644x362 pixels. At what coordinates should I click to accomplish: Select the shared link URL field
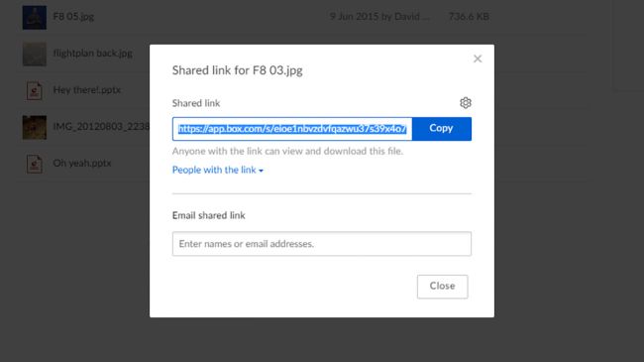tap(292, 129)
